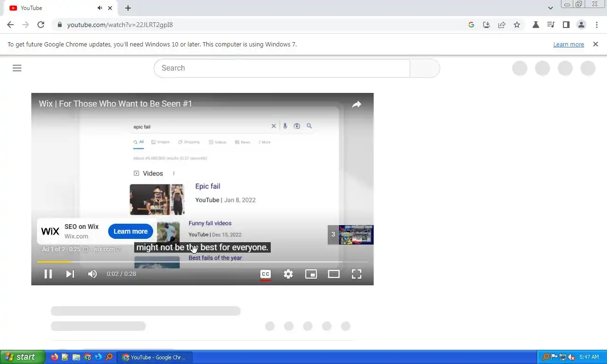This screenshot has width=607, height=364.
Task: Switch to miniplayer mode
Action: click(x=311, y=274)
